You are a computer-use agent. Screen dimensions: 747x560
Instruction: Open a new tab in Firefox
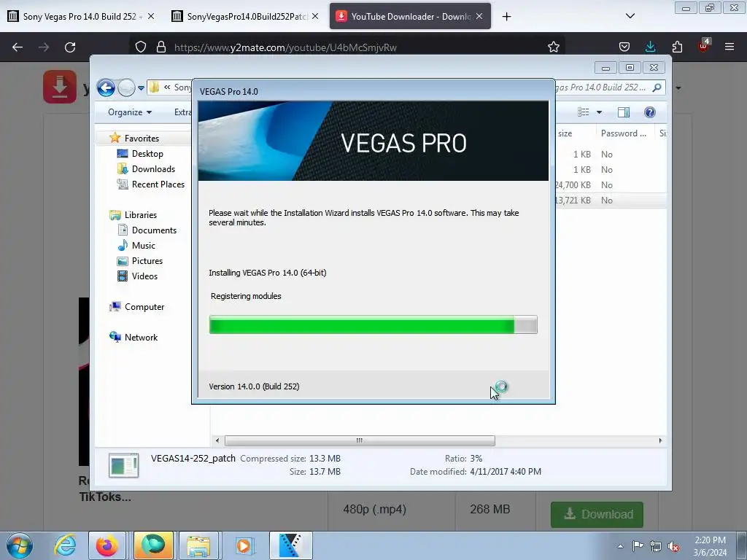coord(506,17)
